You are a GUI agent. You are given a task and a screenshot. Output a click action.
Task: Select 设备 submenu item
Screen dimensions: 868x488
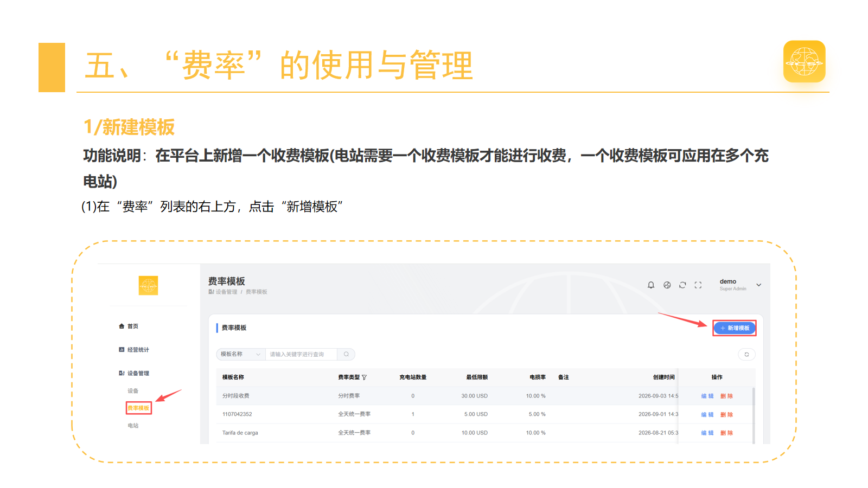point(133,391)
